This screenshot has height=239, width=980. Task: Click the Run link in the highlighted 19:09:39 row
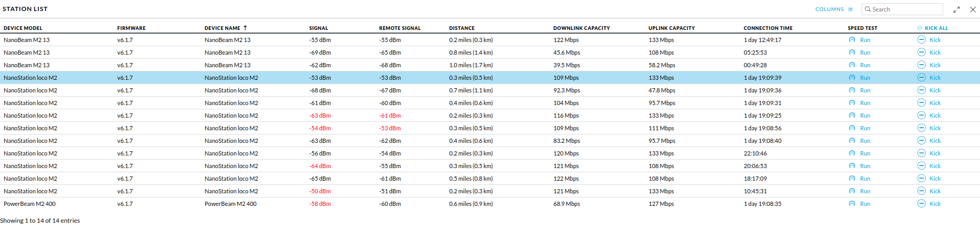[865, 78]
